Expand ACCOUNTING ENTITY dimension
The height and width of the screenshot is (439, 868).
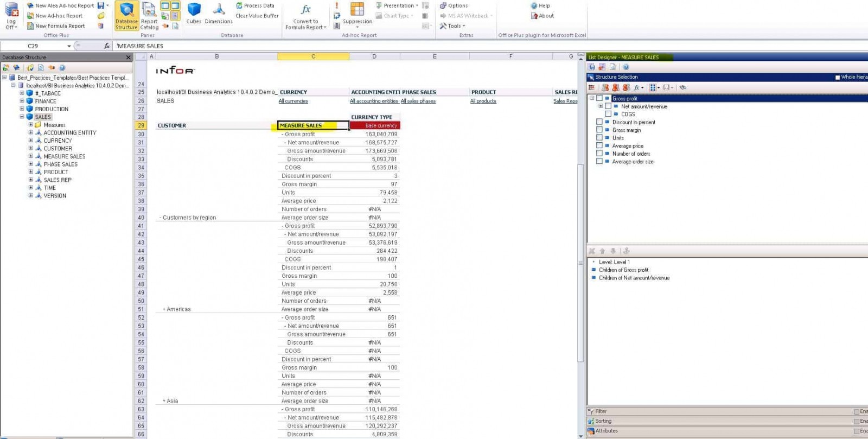(30, 132)
